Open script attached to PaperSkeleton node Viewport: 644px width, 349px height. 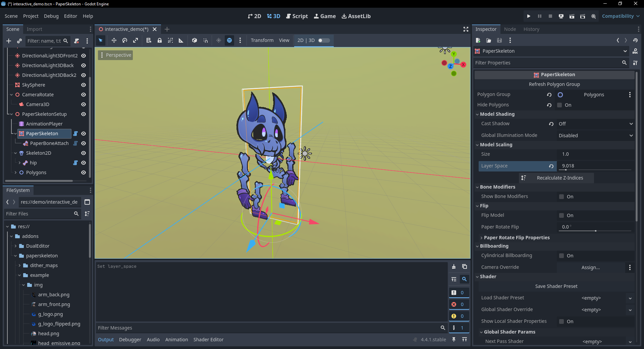pos(75,134)
